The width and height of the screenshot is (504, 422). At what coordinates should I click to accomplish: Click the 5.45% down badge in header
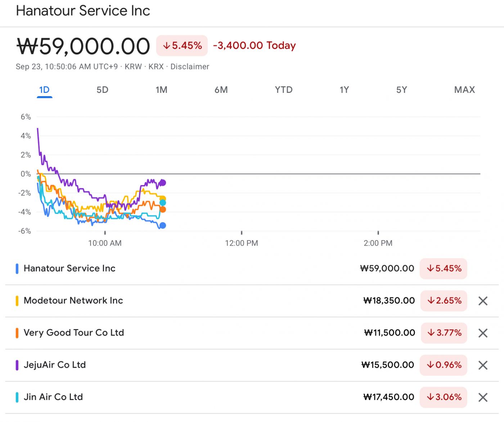click(182, 46)
